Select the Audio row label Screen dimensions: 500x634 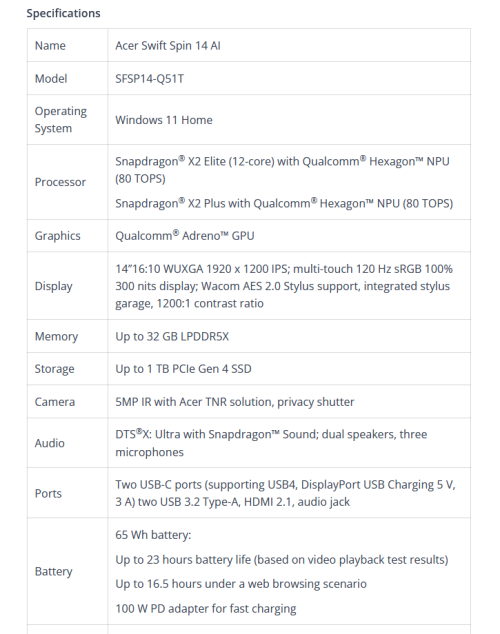tap(50, 443)
